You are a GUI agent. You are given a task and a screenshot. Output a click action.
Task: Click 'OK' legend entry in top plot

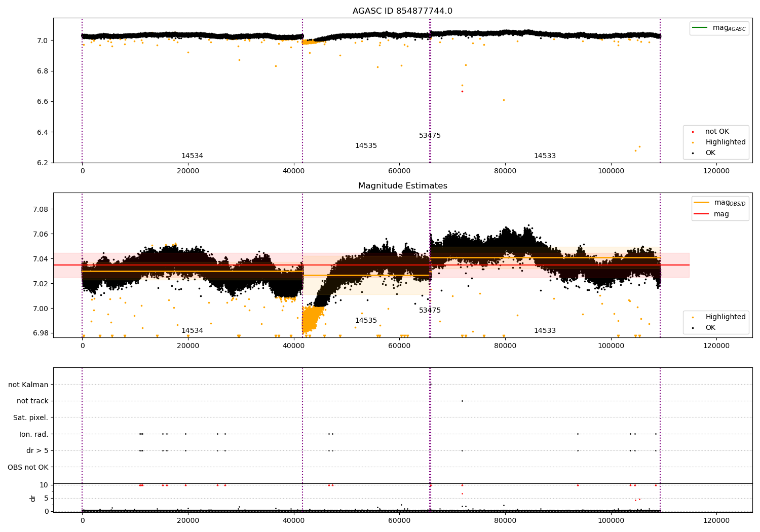point(710,153)
